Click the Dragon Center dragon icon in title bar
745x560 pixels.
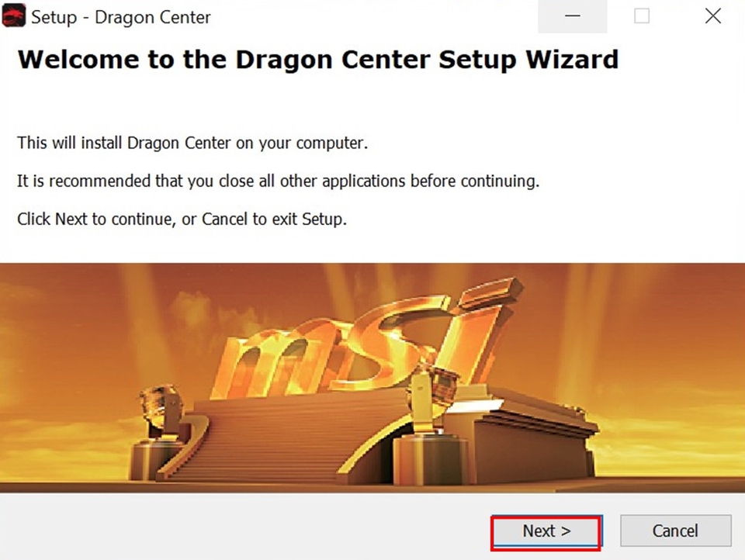[13, 16]
